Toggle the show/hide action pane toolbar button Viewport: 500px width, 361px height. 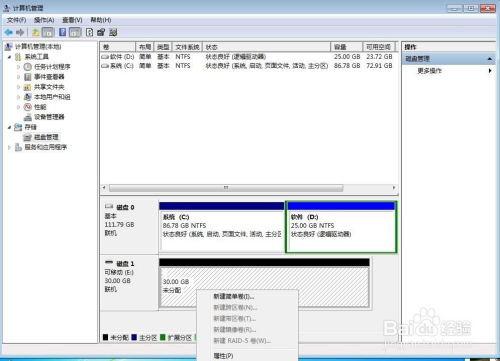point(75,32)
